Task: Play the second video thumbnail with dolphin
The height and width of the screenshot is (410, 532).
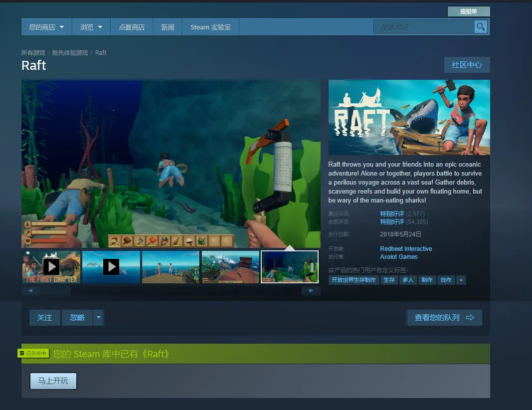Action: (111, 267)
